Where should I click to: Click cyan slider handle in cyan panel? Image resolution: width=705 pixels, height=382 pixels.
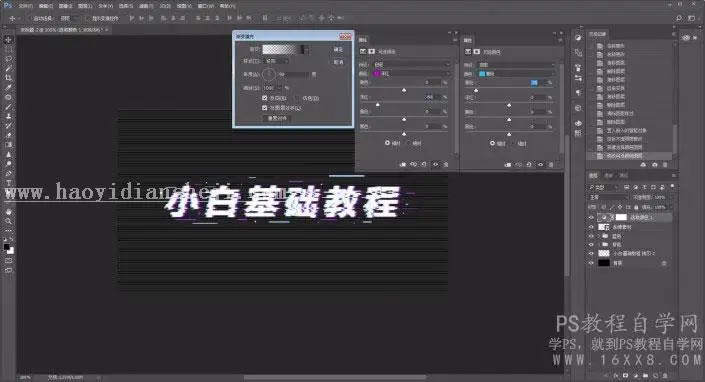click(x=476, y=90)
